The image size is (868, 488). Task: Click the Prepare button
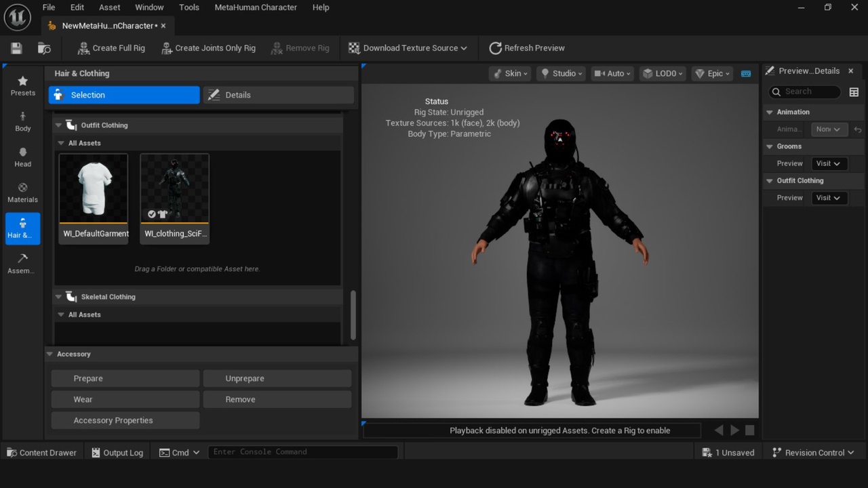125,378
